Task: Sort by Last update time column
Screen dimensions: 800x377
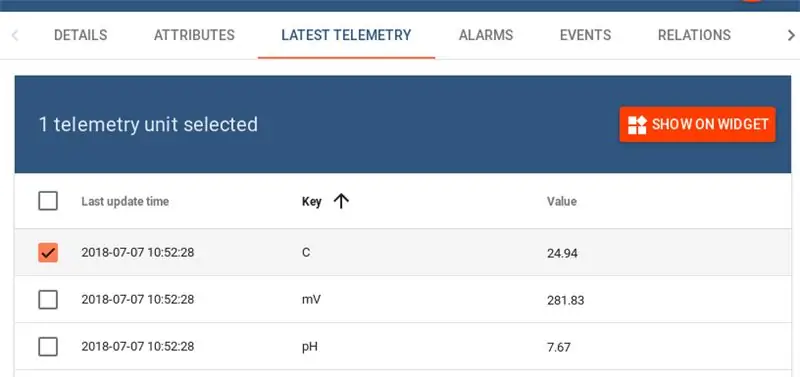Action: click(x=125, y=202)
